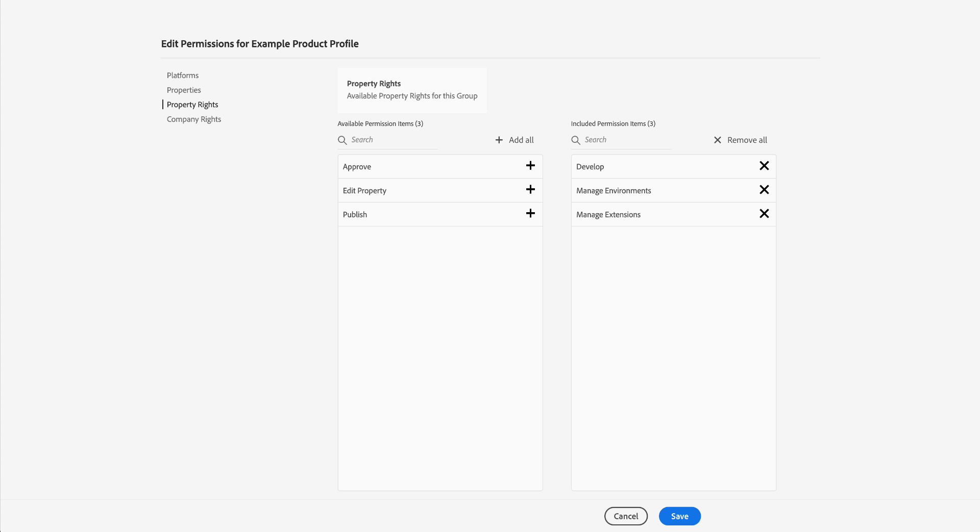The image size is (980, 532).
Task: Remove Manage Extensions with its X icon
Action: [764, 214]
